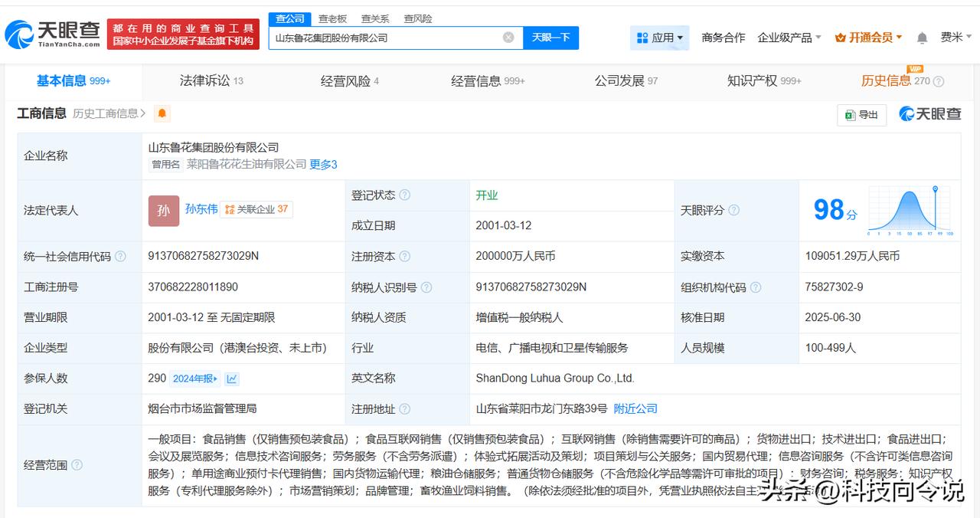
Task: Click the notification bell in the header
Action: click(922, 38)
